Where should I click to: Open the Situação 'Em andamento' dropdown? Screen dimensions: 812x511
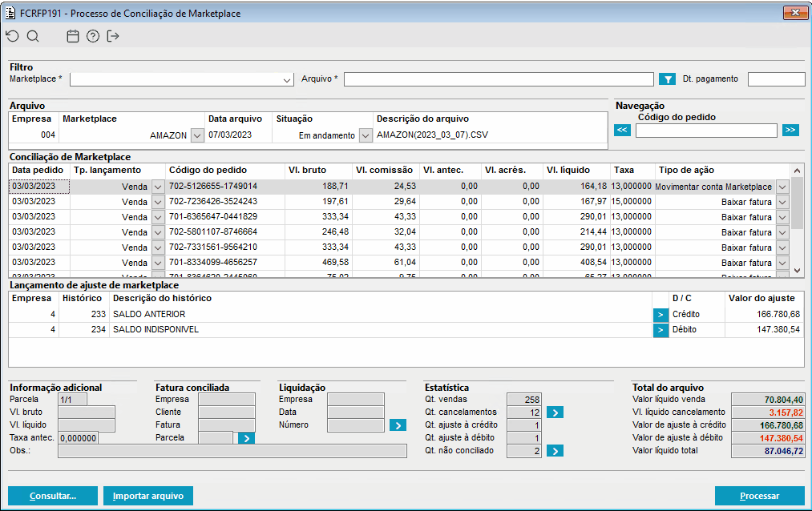click(366, 135)
